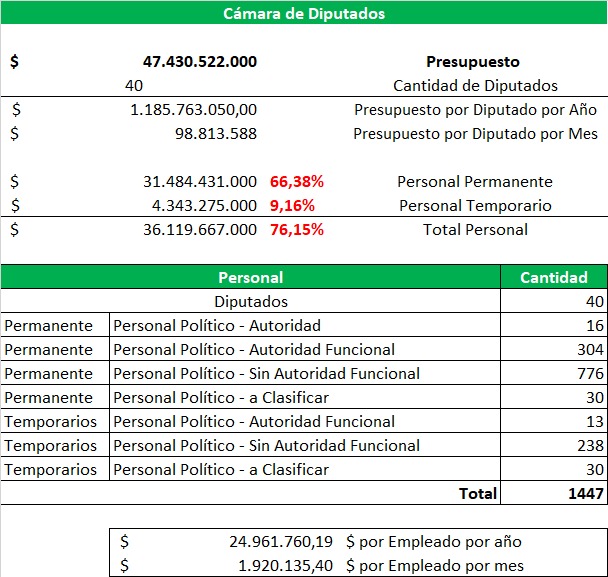The image size is (608, 577).
Task: Select the Presupuesto label cell
Action: click(x=473, y=62)
